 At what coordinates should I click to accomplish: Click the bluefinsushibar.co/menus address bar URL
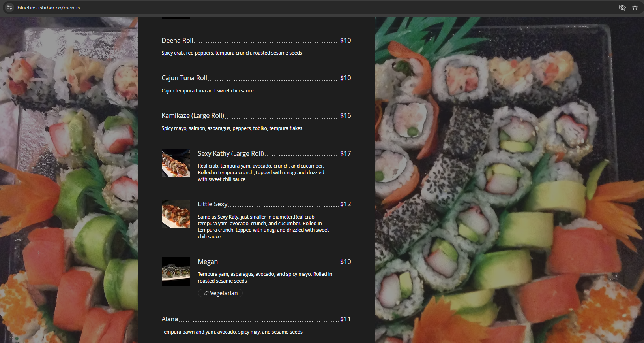coord(49,8)
